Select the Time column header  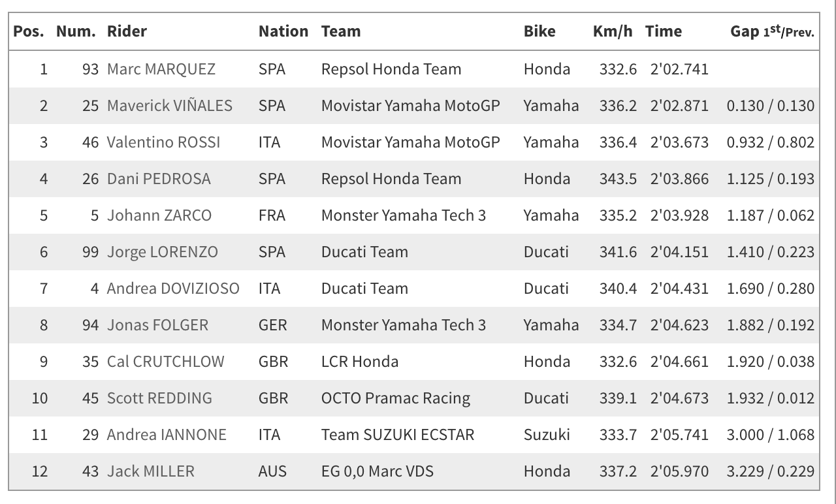point(664,31)
